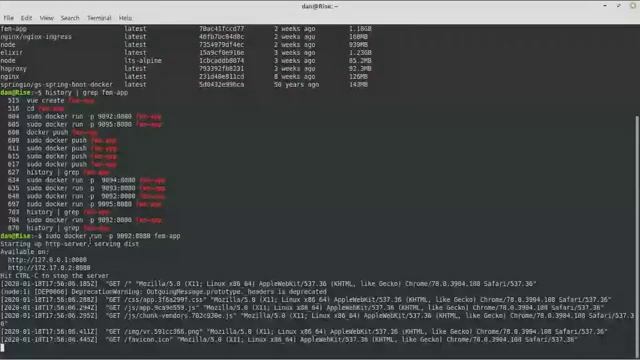Viewport: 640px width, 360px height.
Task: Open the Edit menu
Action: pos(27,18)
